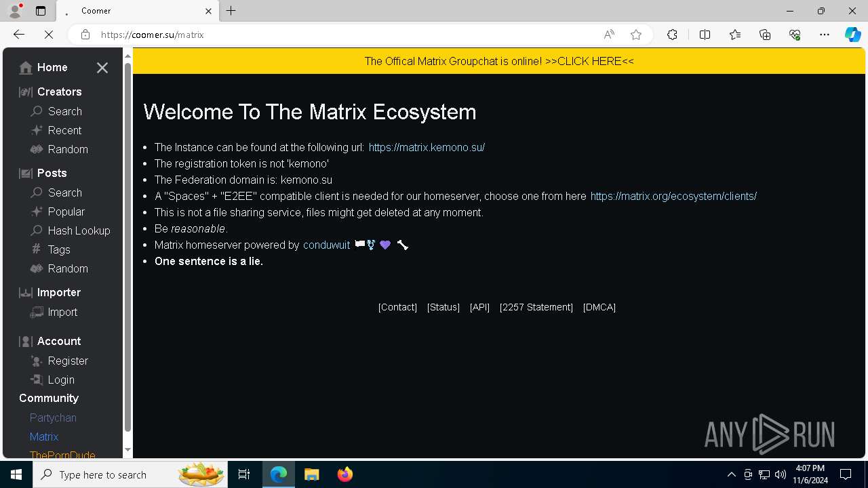The width and height of the screenshot is (868, 488).
Task: Click the taskbar search box
Action: point(131,474)
